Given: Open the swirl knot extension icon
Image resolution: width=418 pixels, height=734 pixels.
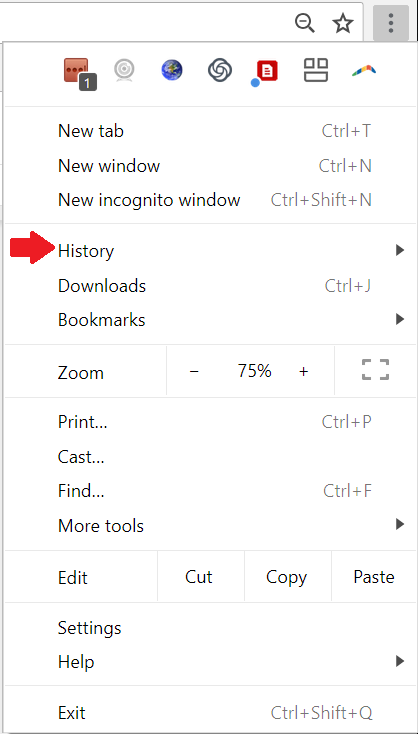Looking at the screenshot, I should 220,71.
